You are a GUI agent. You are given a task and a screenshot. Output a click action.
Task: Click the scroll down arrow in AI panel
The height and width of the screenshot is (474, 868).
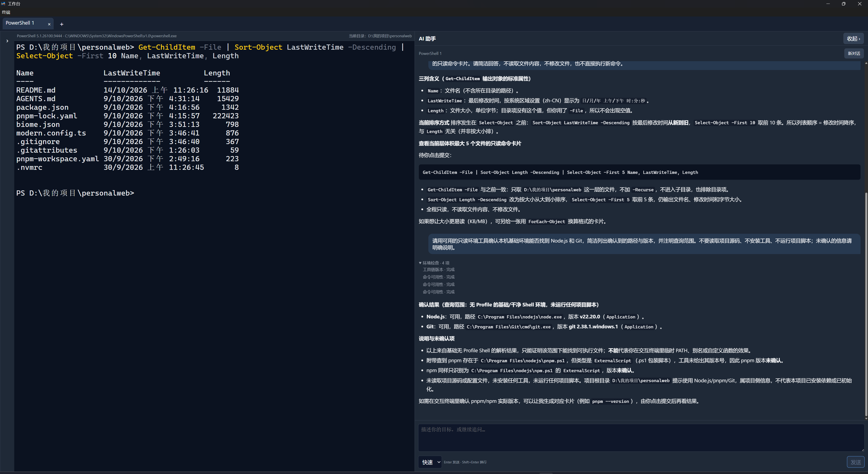(866, 418)
